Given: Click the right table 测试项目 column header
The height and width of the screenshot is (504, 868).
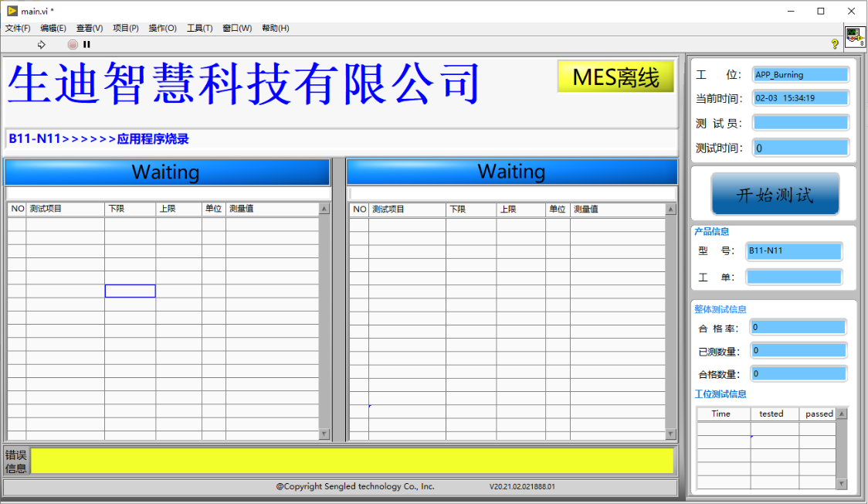Looking at the screenshot, I should [408, 209].
